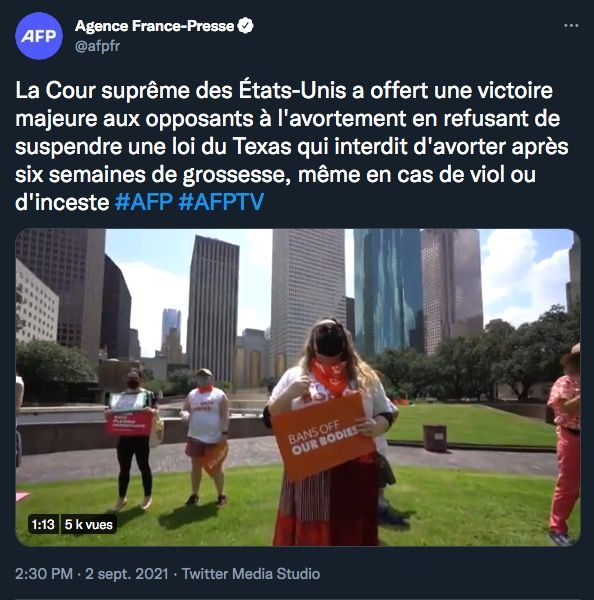This screenshot has width=594, height=600.
Task: Click the orange BANS OFF OUR BODIES sign
Action: point(323,436)
